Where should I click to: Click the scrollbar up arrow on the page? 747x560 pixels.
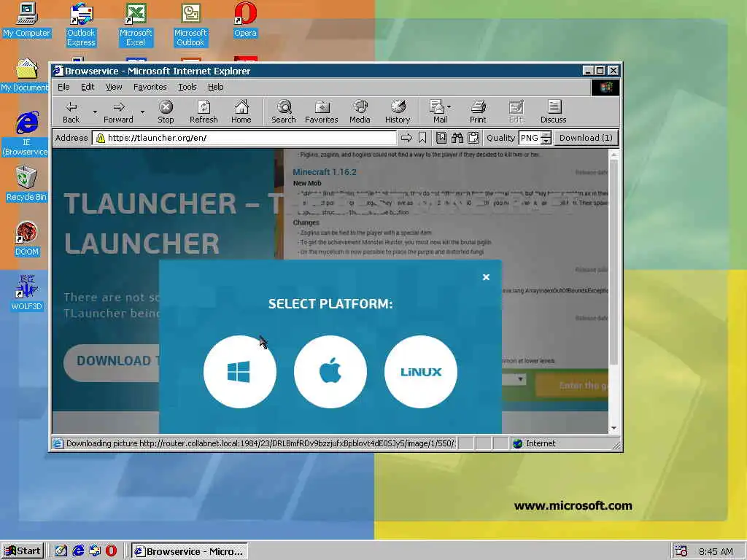pos(614,155)
